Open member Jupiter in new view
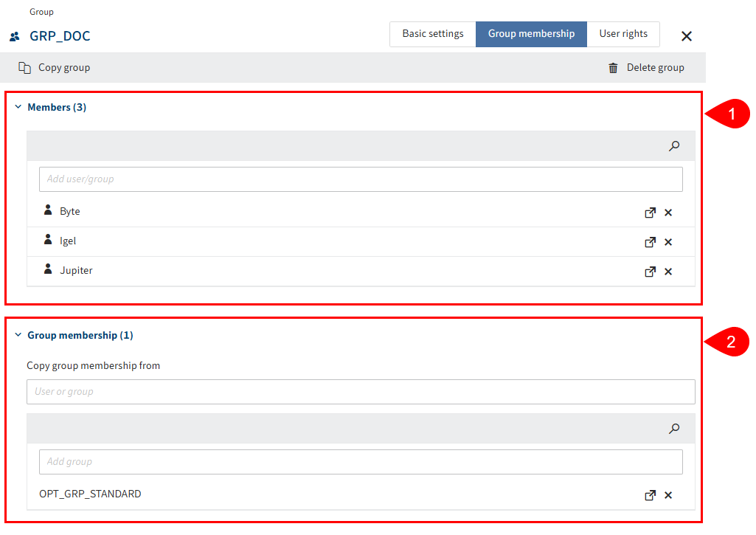The height and width of the screenshot is (535, 756). (650, 271)
